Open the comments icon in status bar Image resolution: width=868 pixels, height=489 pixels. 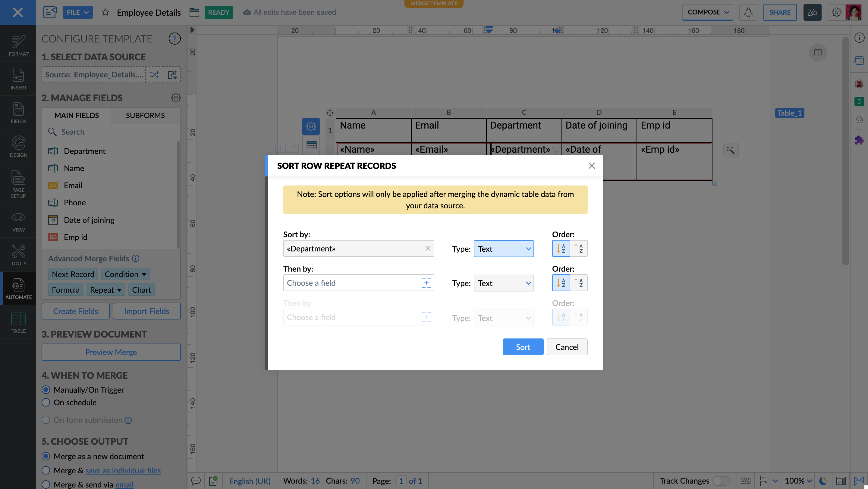point(196,481)
